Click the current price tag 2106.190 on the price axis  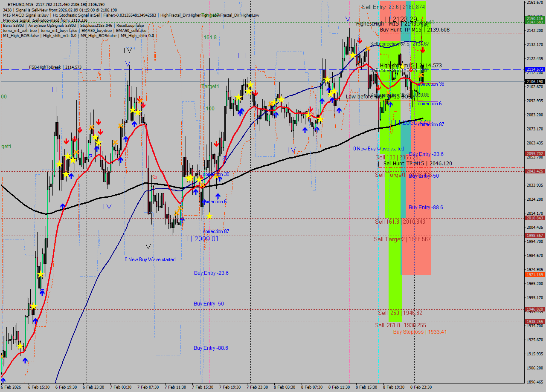534,81
